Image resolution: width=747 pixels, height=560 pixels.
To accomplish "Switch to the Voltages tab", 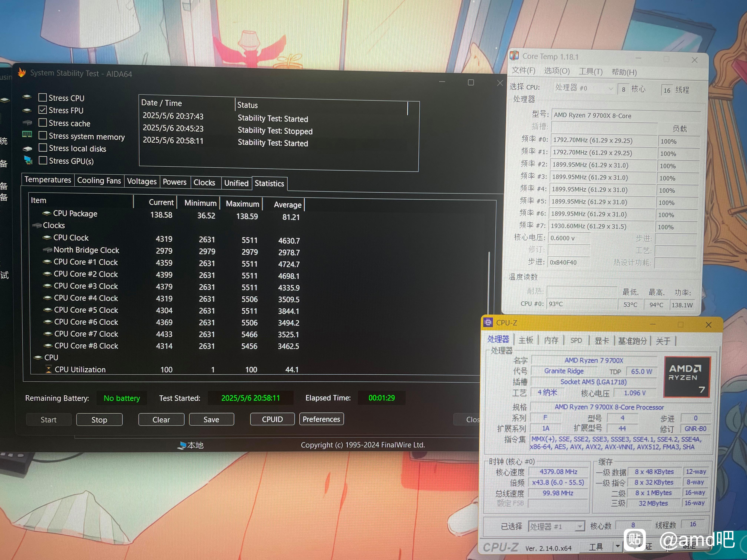I will [x=142, y=181].
